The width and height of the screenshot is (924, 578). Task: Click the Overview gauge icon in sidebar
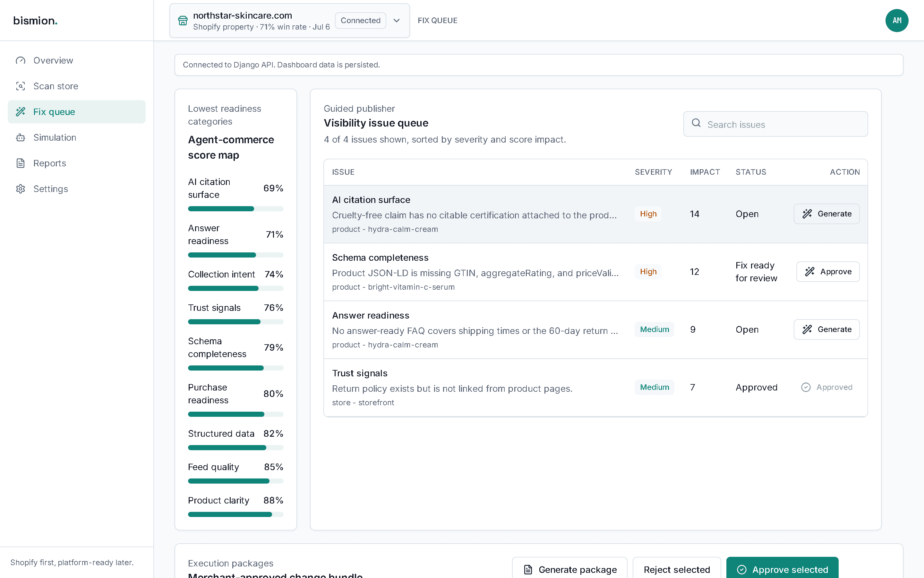coord(21,60)
